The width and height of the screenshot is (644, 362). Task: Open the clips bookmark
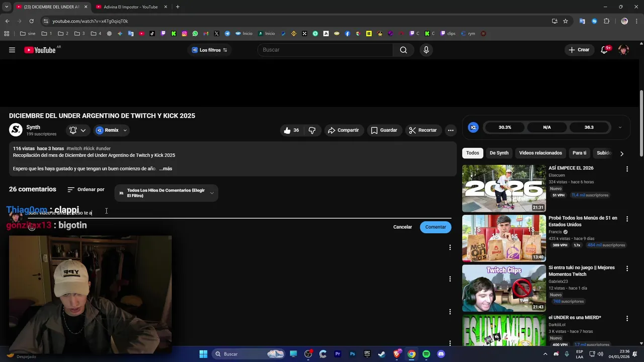(x=448, y=34)
